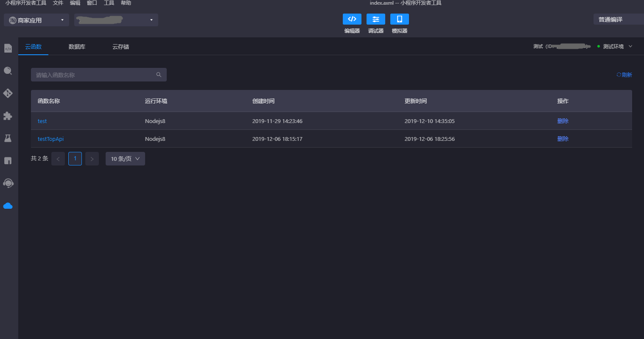Open the 帮助 menu

pos(126,3)
